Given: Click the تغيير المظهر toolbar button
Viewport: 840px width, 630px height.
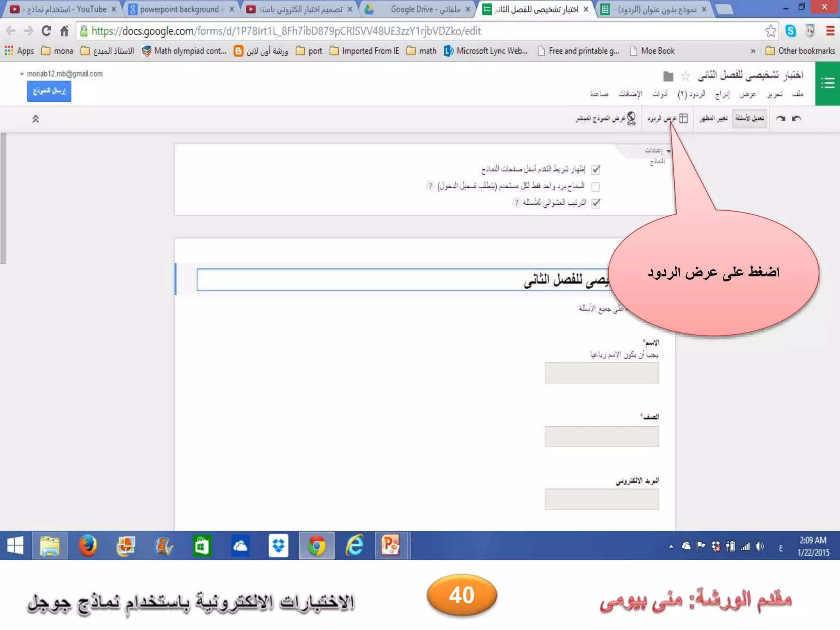Looking at the screenshot, I should pos(714,118).
